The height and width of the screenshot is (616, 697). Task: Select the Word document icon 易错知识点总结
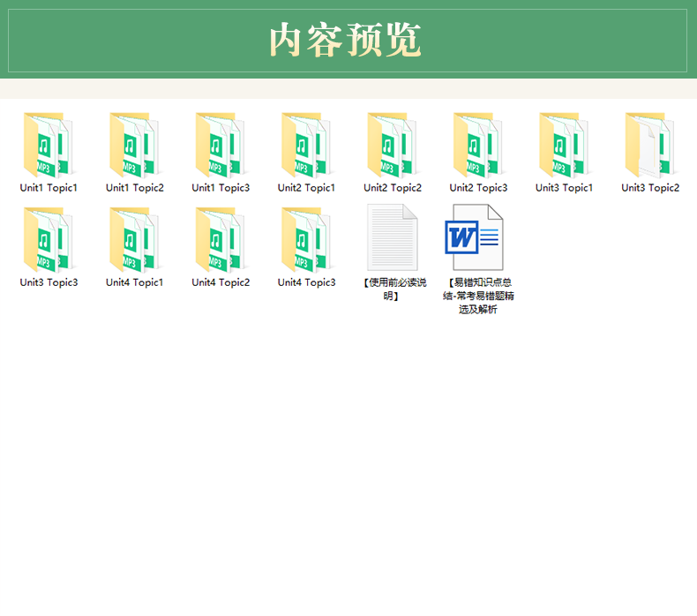pos(475,237)
